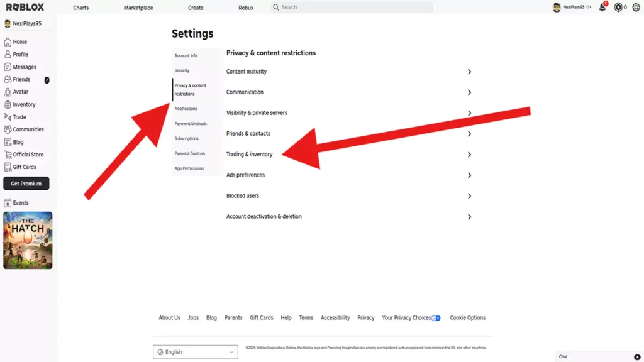Open Robux in top navigation
The image size is (644, 362).
[x=246, y=8]
